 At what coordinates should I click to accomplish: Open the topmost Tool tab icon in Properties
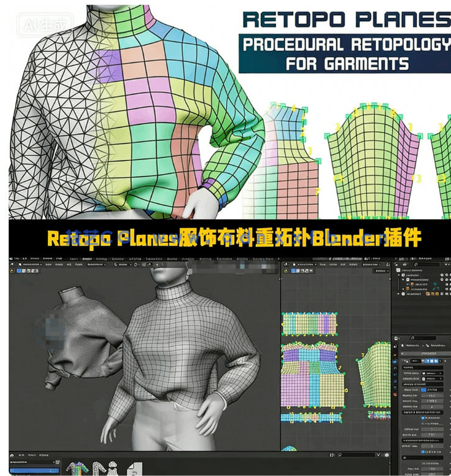pyautogui.click(x=395, y=346)
